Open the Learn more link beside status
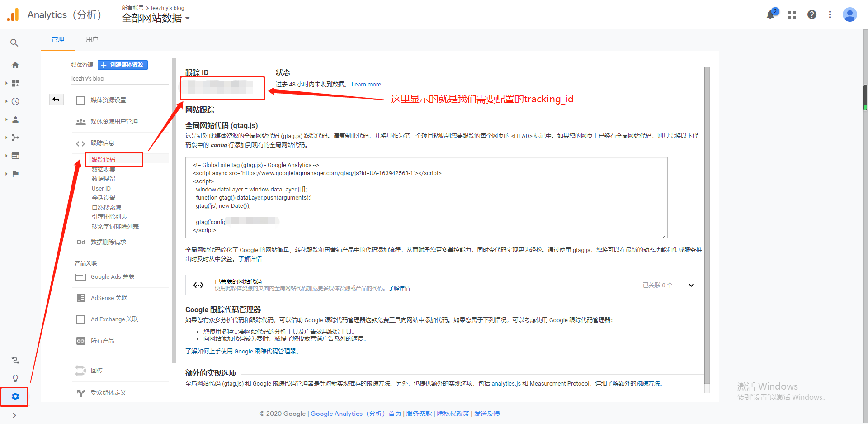 (366, 85)
